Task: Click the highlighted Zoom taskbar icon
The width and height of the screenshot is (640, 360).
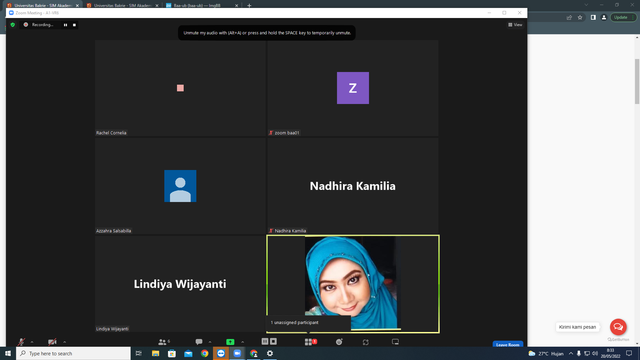Action: coord(221,353)
